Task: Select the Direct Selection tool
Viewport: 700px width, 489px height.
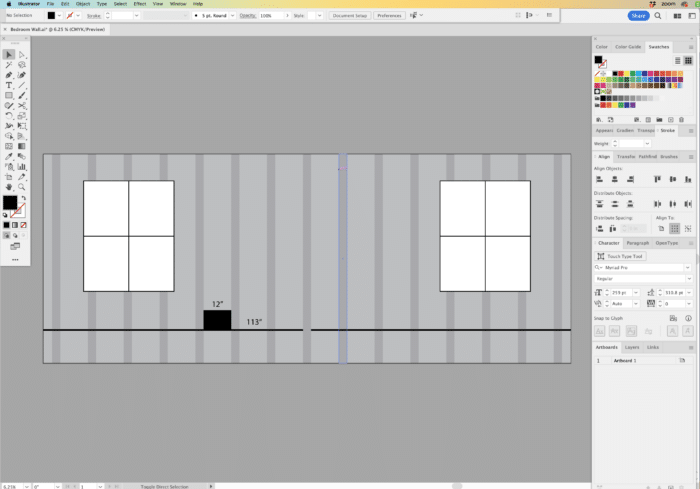Action: point(21,54)
